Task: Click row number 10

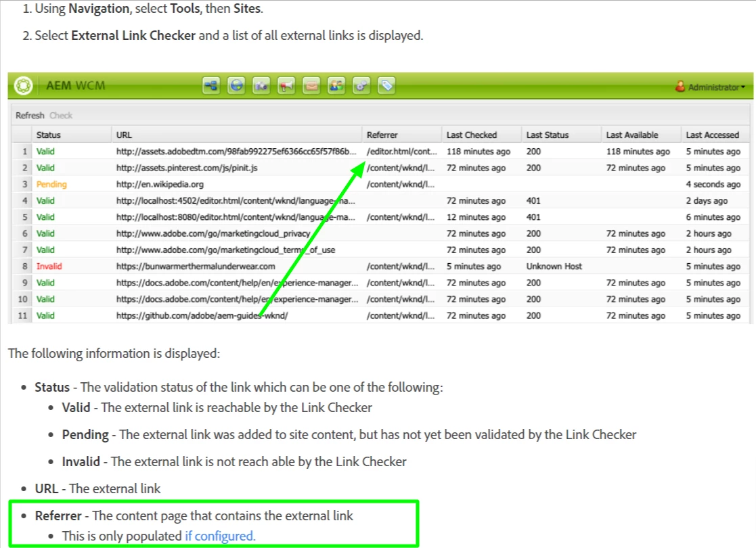Action: [22, 299]
